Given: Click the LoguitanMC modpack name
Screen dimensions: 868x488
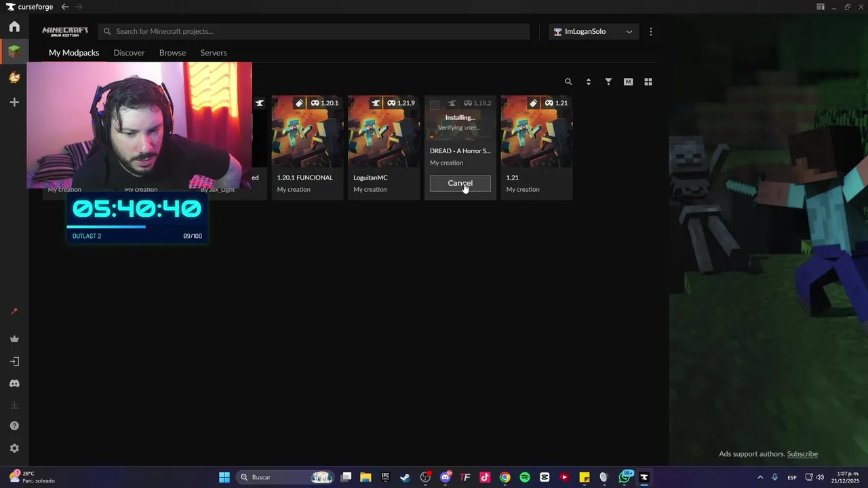Looking at the screenshot, I should click(370, 178).
